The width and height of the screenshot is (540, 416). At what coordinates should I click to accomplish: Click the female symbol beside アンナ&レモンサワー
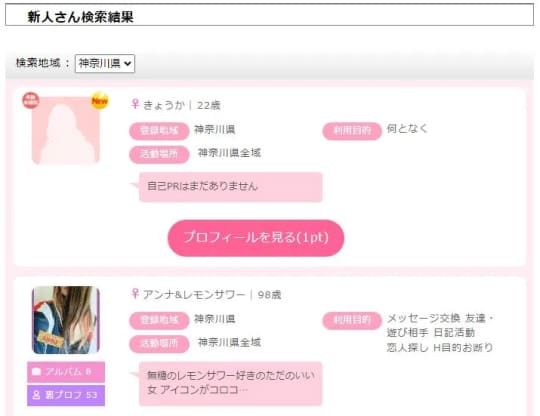135,294
